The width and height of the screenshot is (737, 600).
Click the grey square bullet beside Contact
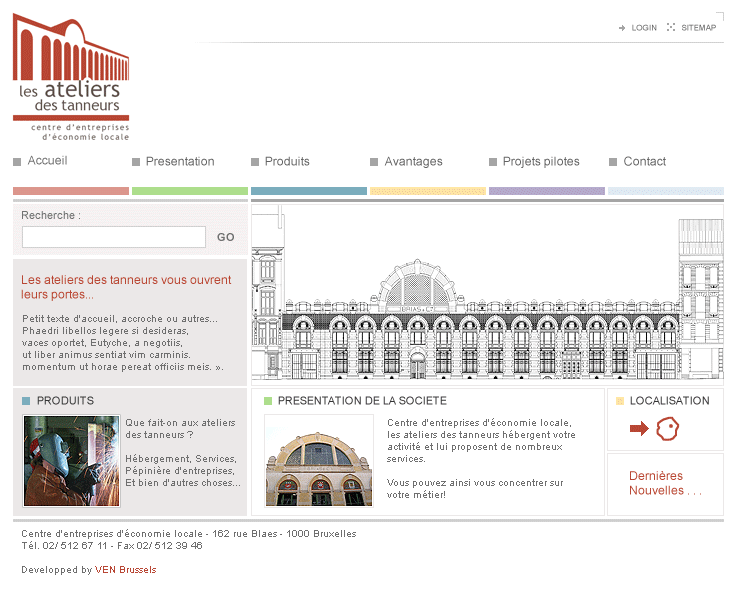tap(613, 162)
